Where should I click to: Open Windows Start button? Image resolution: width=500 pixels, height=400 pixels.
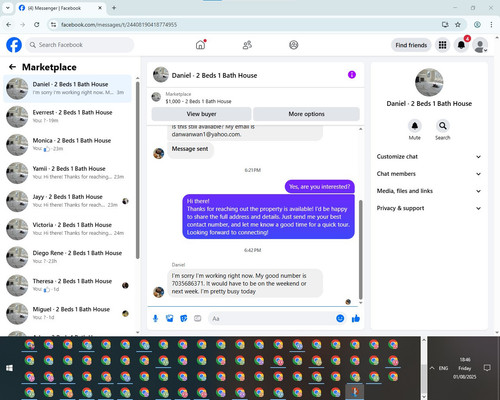9,368
